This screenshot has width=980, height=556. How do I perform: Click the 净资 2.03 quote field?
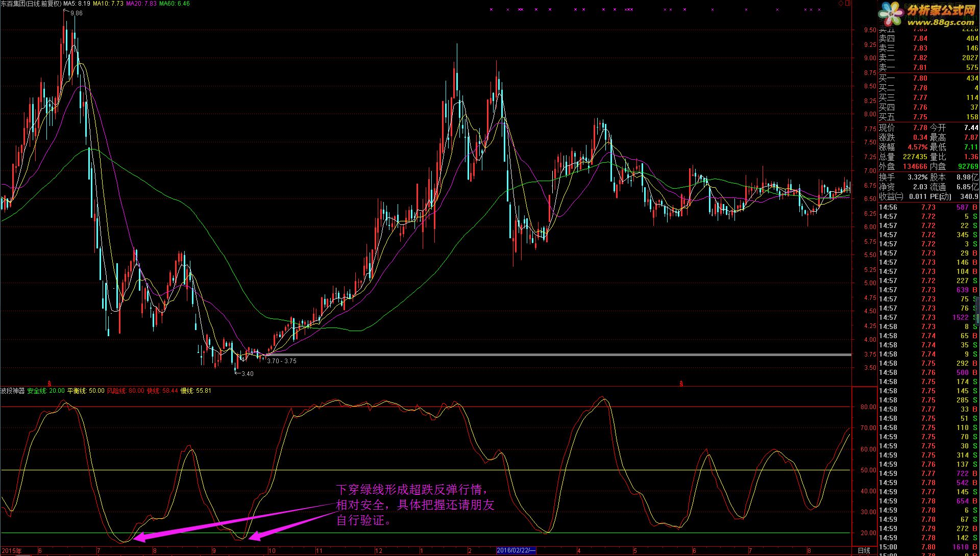[x=903, y=187]
